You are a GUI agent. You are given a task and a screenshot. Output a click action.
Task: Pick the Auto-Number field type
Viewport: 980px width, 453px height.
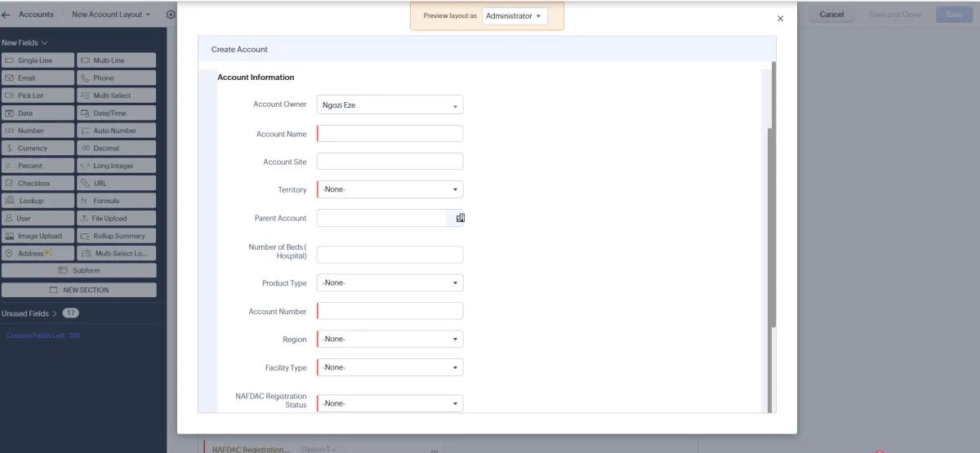pos(116,131)
